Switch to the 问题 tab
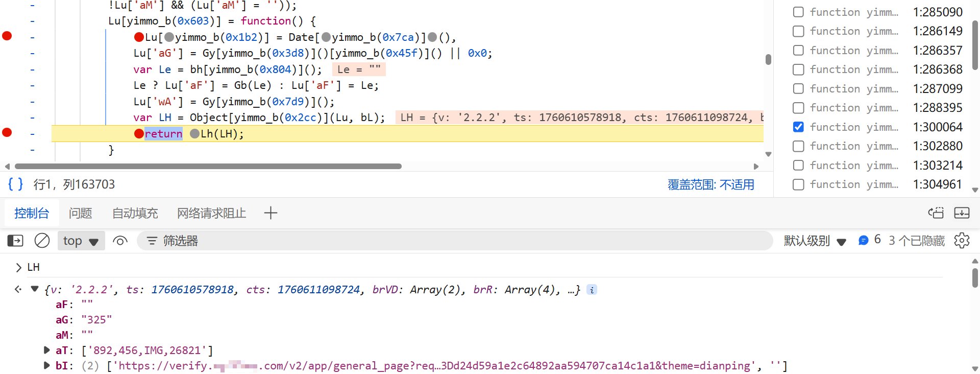 81,213
